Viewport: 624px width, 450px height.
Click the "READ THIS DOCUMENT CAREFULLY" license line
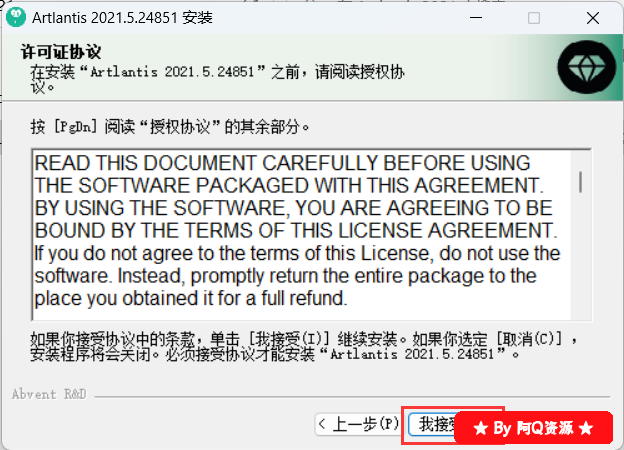tap(283, 163)
